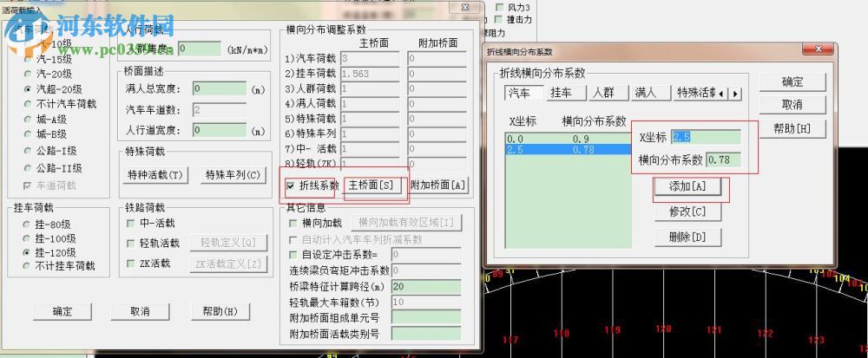Check the 风力3 box in background window
Screen dimensions: 868x358
(499, 7)
